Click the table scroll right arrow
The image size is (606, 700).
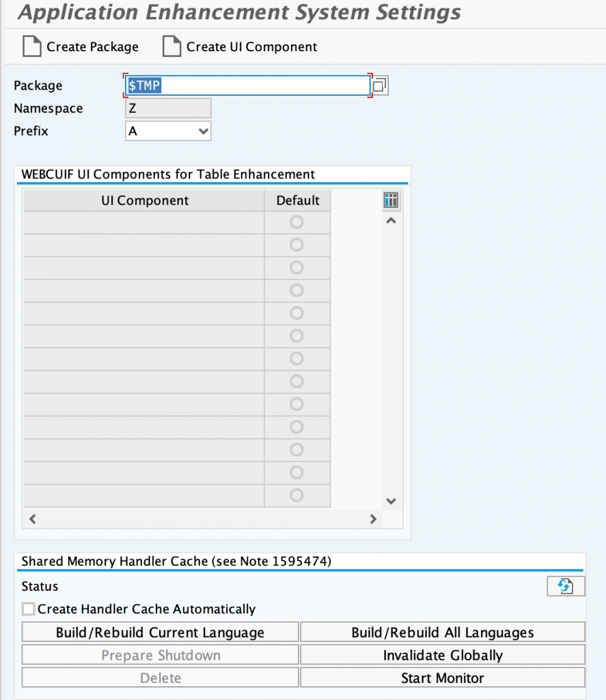tap(373, 519)
